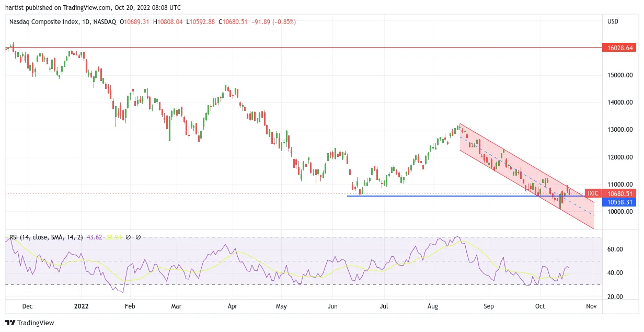This screenshot has height=332, width=644.
Task: Click the red 10680.51 last price label
Action: [620, 193]
